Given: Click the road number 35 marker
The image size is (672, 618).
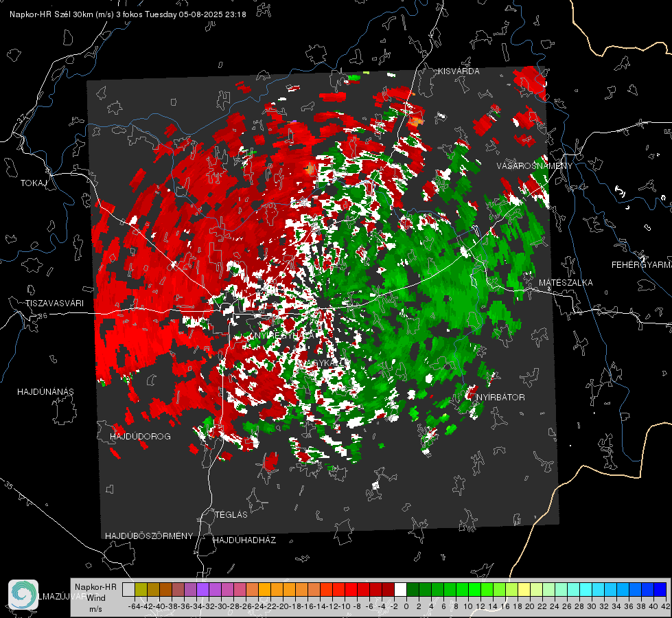Looking at the screenshot, I should click(8, 485).
